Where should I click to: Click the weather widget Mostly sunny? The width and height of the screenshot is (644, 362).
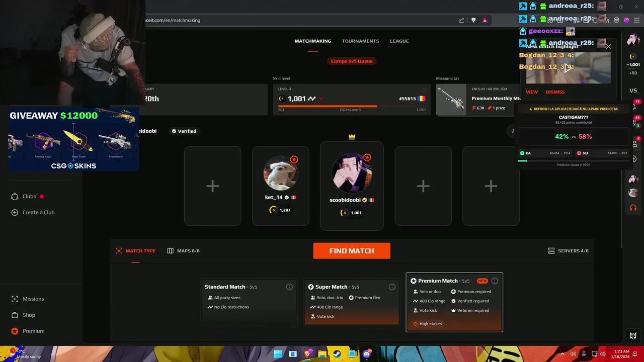click(24, 354)
